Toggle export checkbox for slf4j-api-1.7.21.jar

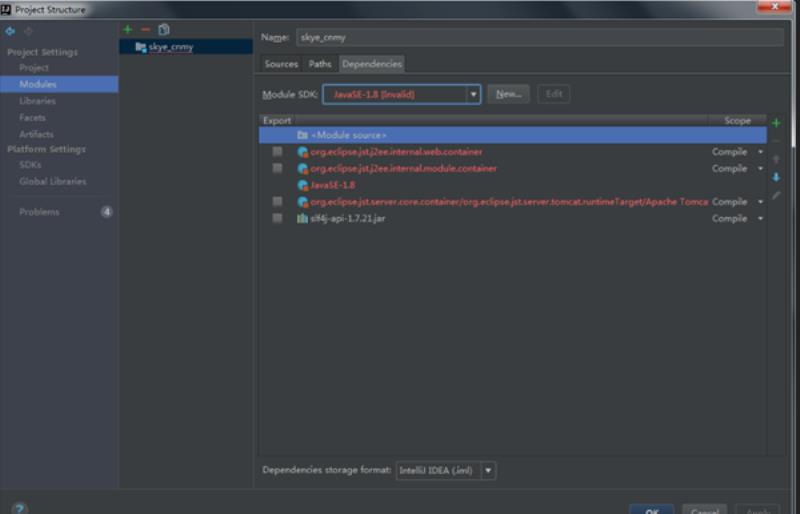pos(277,218)
